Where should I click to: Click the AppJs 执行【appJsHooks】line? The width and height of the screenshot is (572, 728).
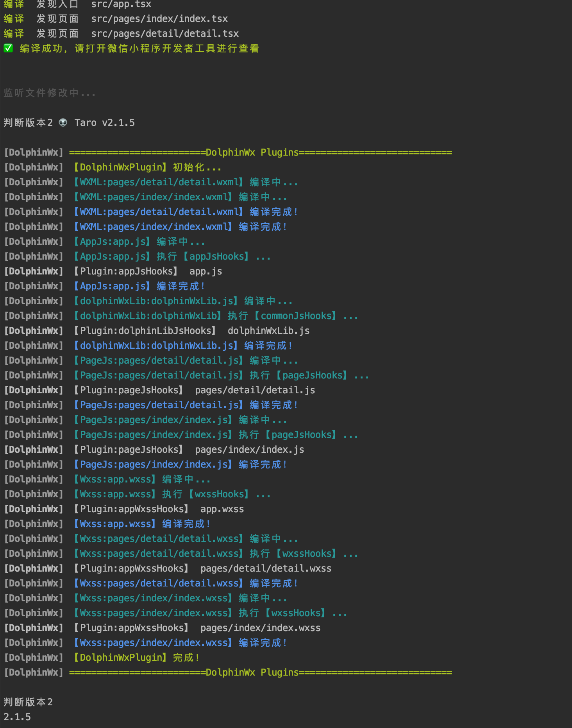[138, 256]
